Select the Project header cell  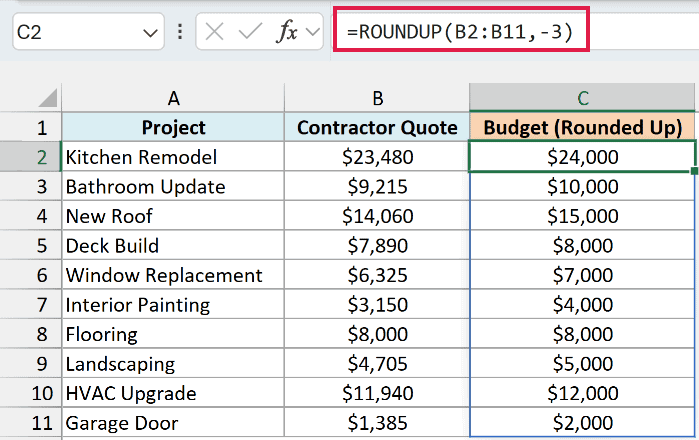(x=173, y=127)
